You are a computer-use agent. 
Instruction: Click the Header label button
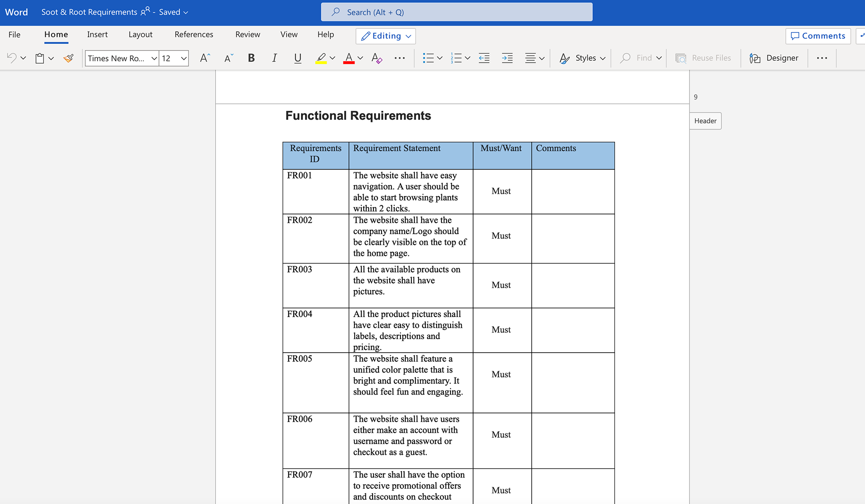(706, 121)
